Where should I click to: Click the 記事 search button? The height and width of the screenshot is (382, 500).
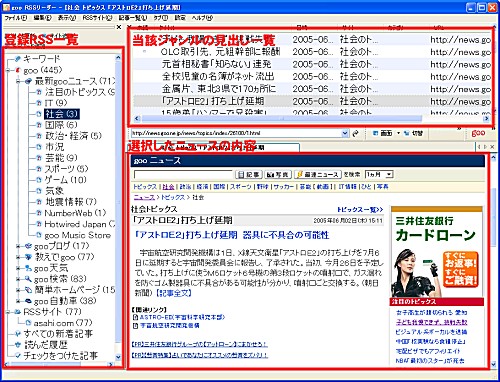tap(248, 174)
